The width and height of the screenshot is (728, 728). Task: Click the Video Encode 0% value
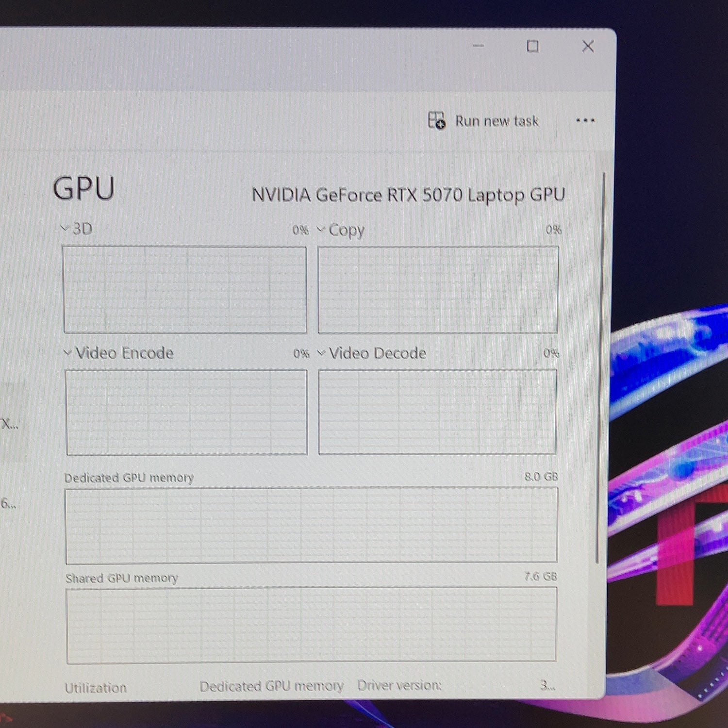click(301, 353)
